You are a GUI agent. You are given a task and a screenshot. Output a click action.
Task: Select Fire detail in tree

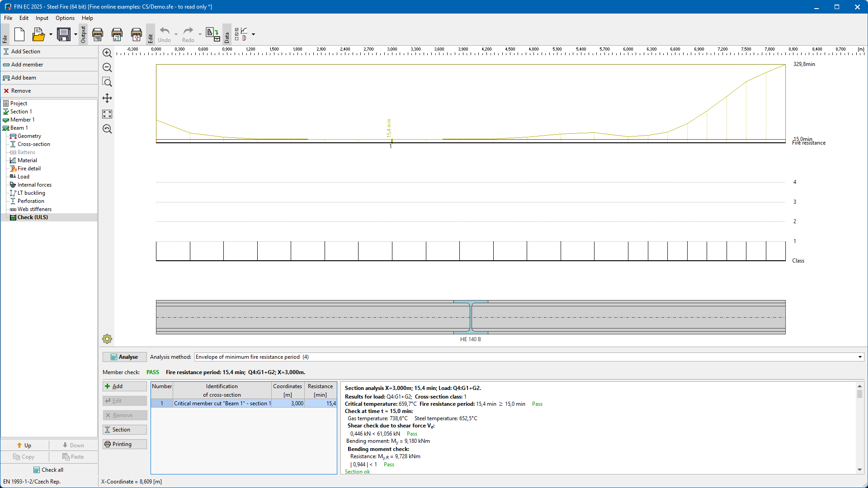(29, 169)
